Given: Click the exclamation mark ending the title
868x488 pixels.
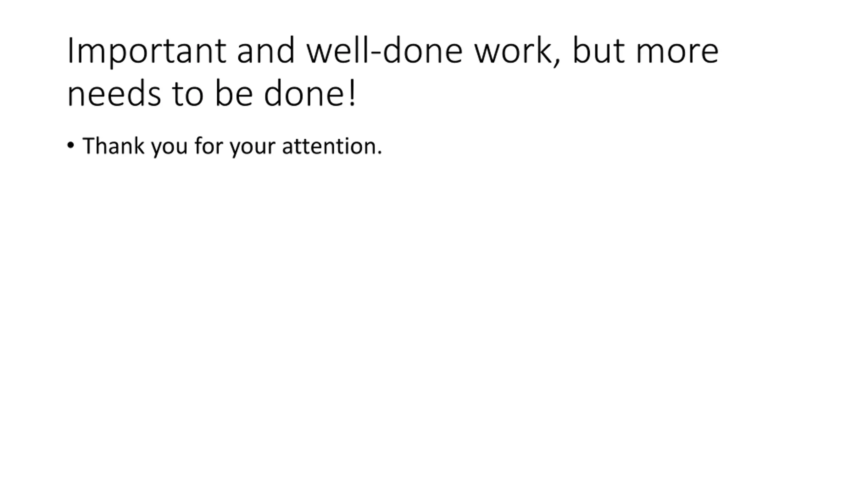Looking at the screenshot, I should [x=353, y=94].
